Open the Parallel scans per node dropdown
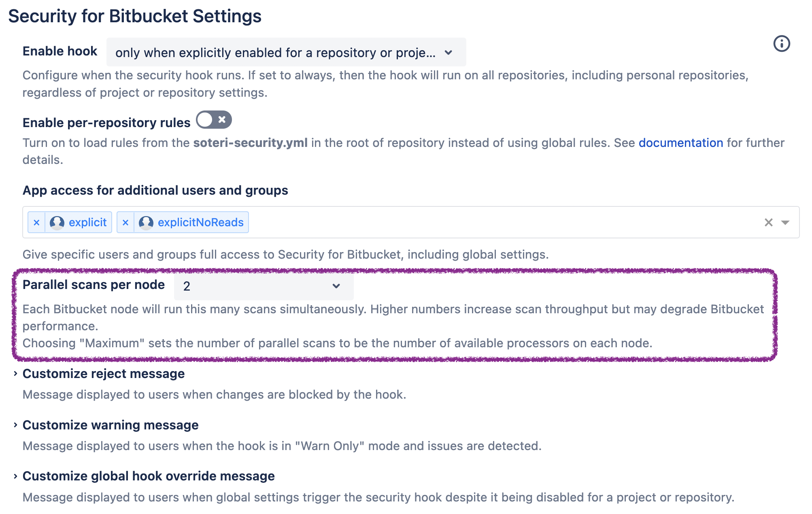The height and width of the screenshot is (514, 812). coord(264,286)
